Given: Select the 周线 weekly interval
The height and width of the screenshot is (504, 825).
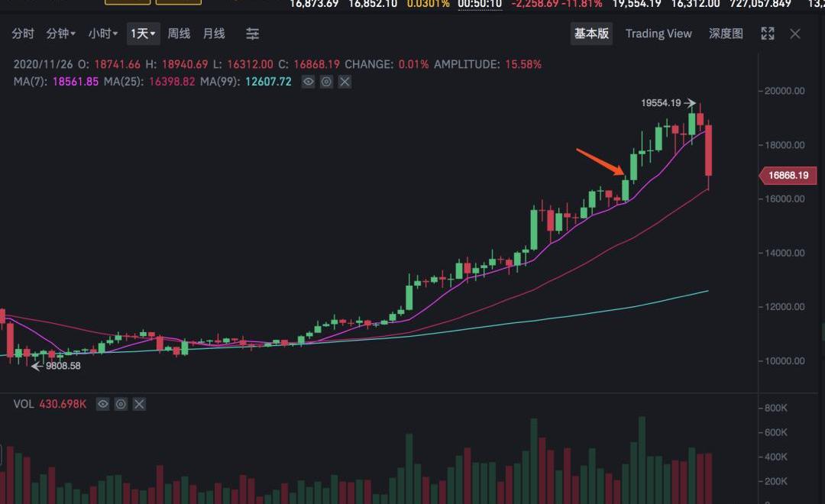Looking at the screenshot, I should [x=179, y=34].
